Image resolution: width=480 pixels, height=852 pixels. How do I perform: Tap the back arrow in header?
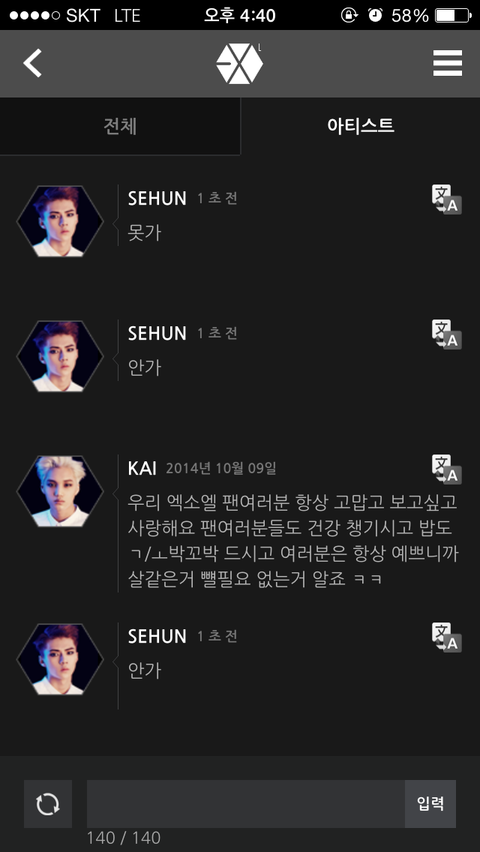pyautogui.click(x=32, y=63)
